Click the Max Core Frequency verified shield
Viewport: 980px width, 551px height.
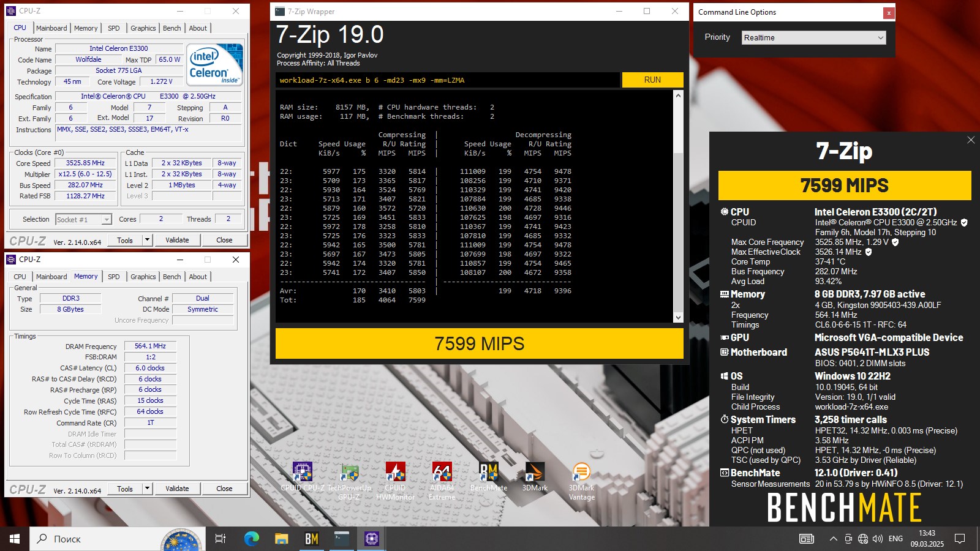(895, 242)
